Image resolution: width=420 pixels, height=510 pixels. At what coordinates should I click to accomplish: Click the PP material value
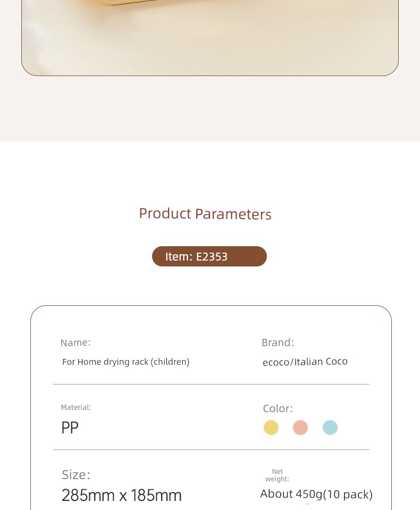pyautogui.click(x=70, y=428)
